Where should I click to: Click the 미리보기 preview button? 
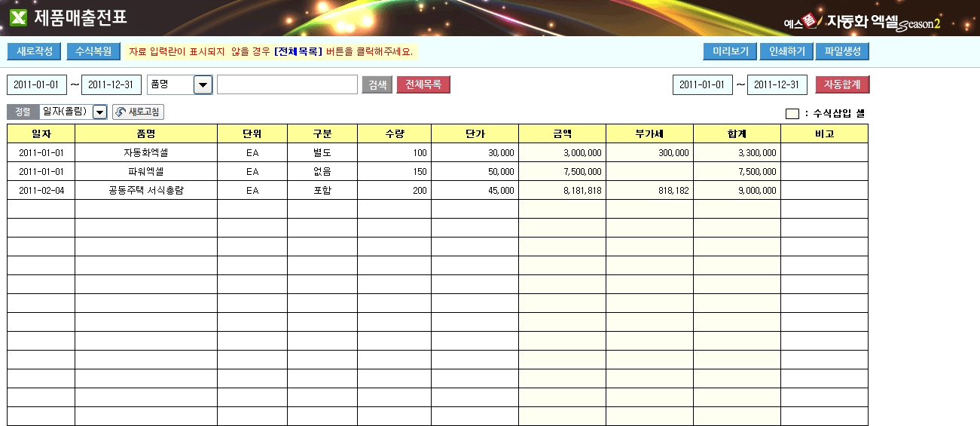[x=730, y=51]
